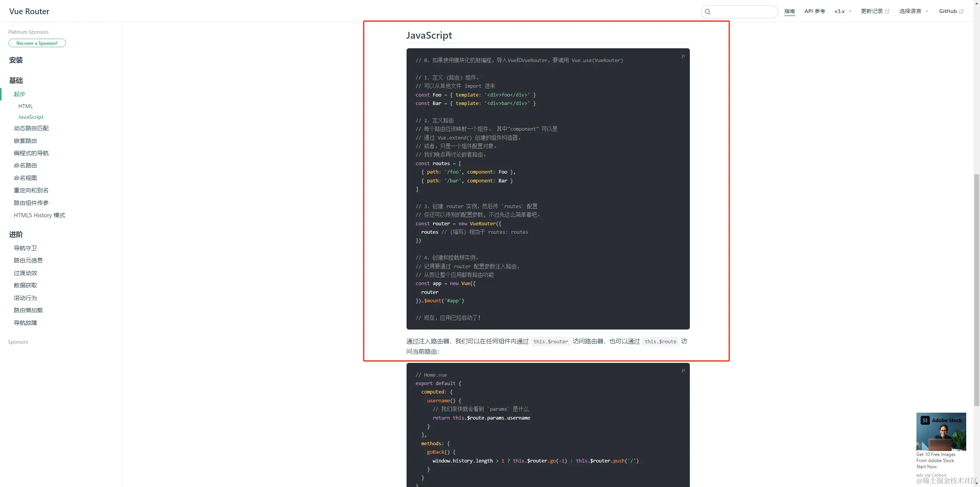Image resolution: width=980 pixels, height=487 pixels.
Task: Open the API 参考 nav item
Action: tap(815, 11)
